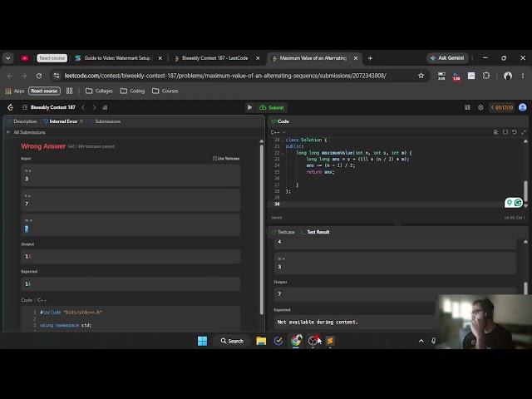
Task: Submit the solution
Action: pyautogui.click(x=272, y=107)
